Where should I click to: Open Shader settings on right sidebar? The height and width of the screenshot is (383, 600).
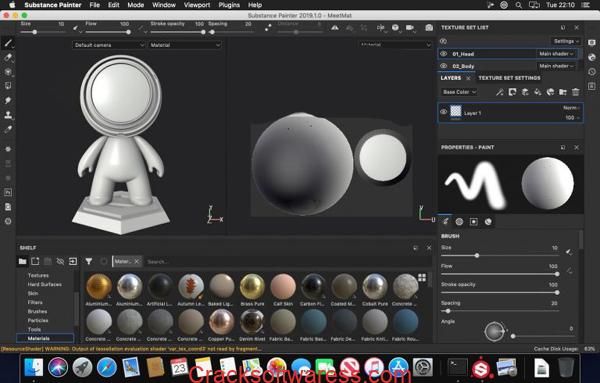[x=592, y=57]
